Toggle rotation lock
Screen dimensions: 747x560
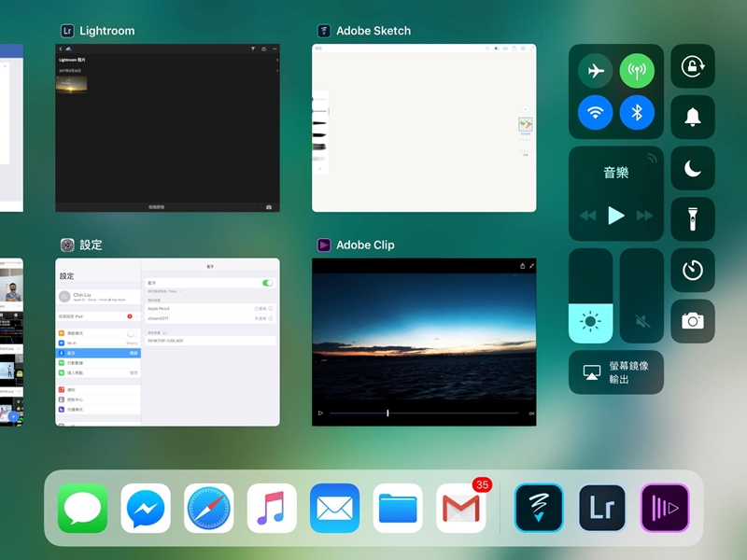(693, 66)
